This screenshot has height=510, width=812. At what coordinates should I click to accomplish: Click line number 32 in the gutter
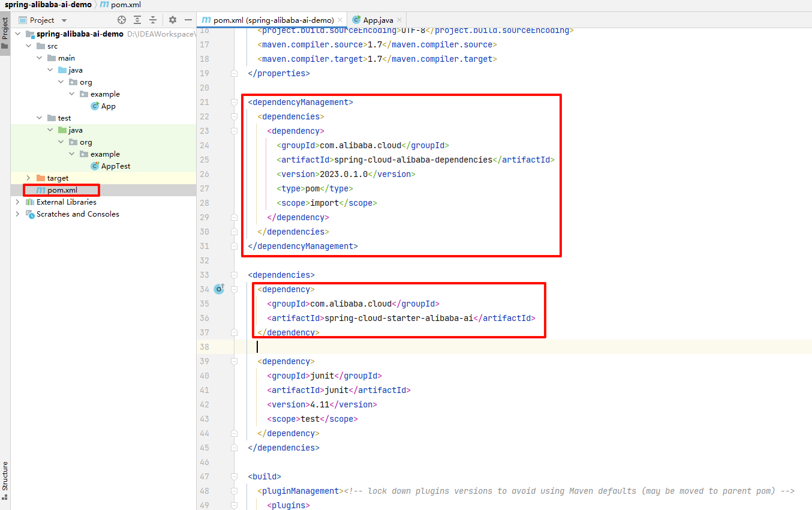pos(204,260)
